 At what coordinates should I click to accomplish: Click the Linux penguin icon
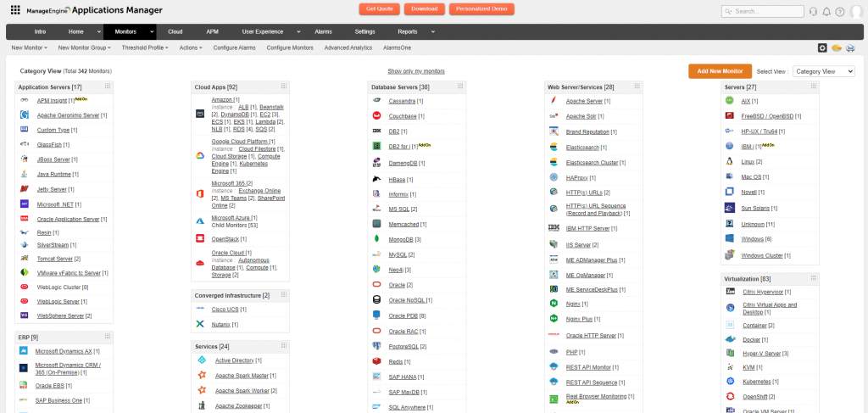click(x=730, y=162)
